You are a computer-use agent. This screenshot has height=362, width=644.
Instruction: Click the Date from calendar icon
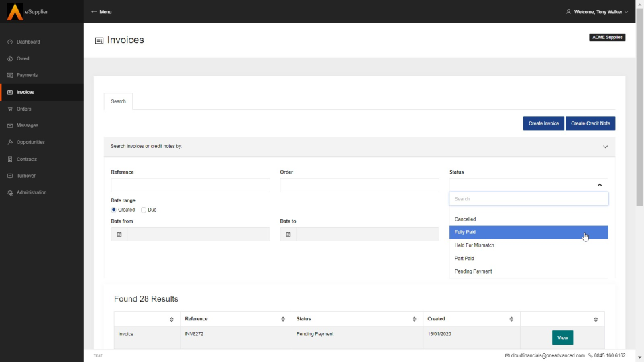point(119,234)
